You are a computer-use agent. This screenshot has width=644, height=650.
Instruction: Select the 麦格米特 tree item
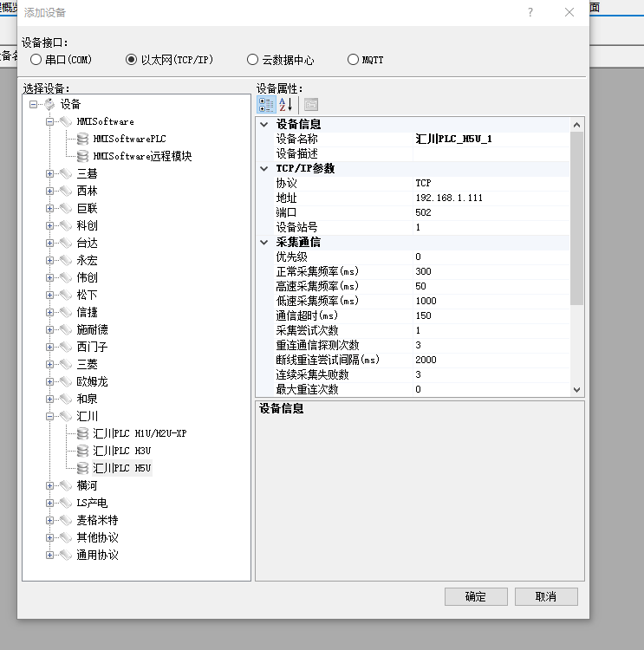(x=97, y=520)
